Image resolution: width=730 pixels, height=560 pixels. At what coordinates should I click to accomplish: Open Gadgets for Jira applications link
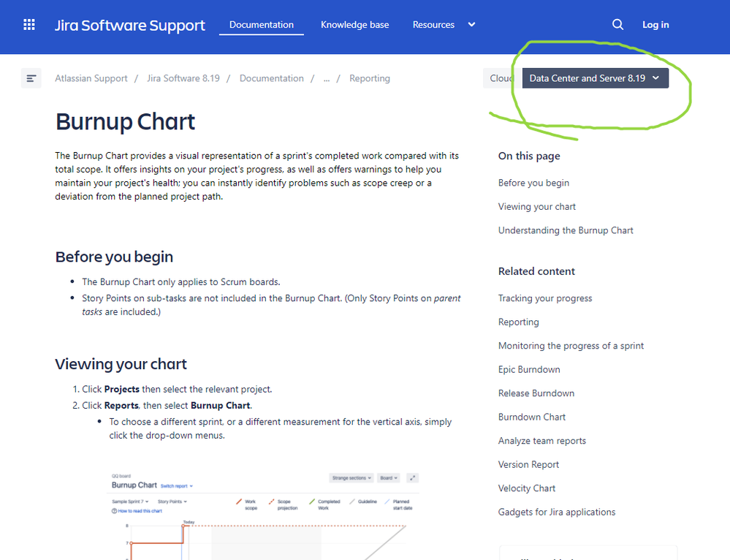pos(557,512)
